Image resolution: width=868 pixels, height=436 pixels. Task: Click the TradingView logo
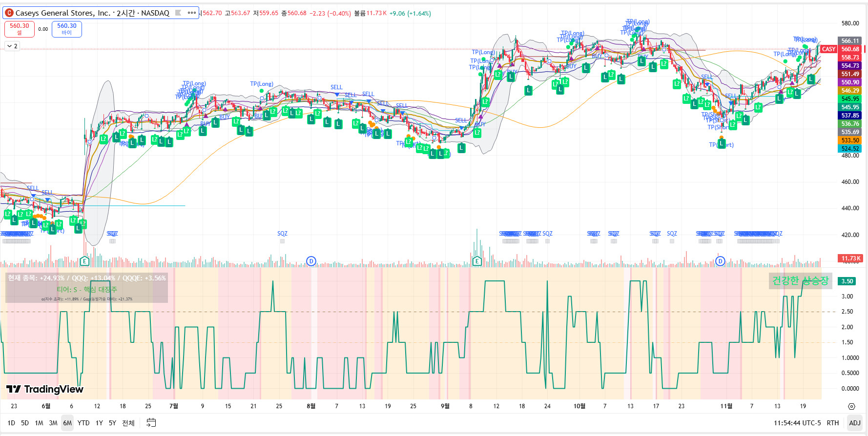pos(45,389)
